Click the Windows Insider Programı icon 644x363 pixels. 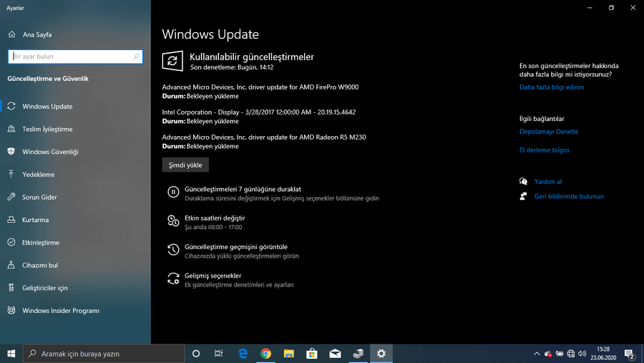[x=11, y=310]
